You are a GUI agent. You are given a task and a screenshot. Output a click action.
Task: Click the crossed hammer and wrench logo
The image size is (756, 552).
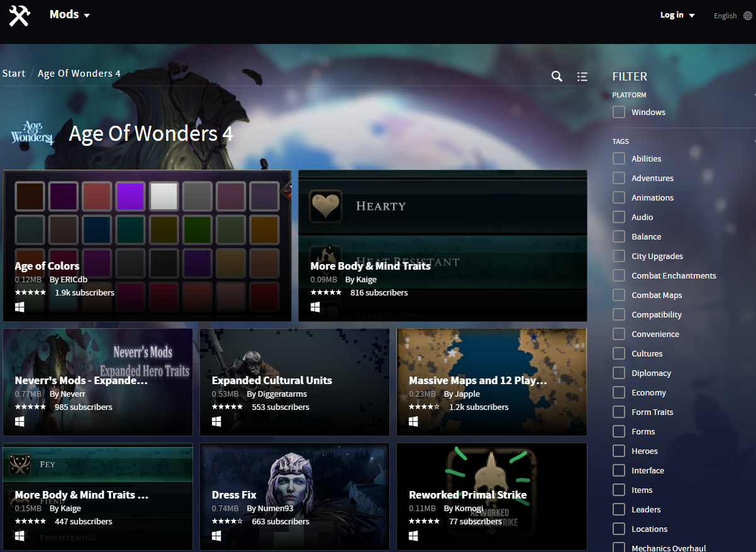click(19, 16)
